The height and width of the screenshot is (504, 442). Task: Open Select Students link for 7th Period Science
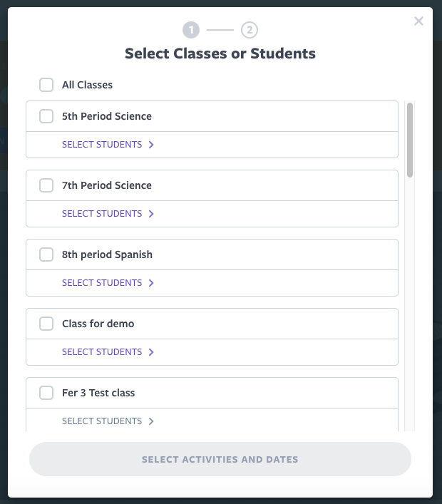click(102, 214)
